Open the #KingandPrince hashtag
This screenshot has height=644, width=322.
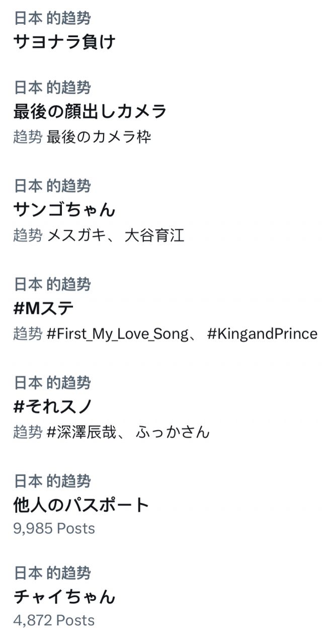(x=262, y=334)
